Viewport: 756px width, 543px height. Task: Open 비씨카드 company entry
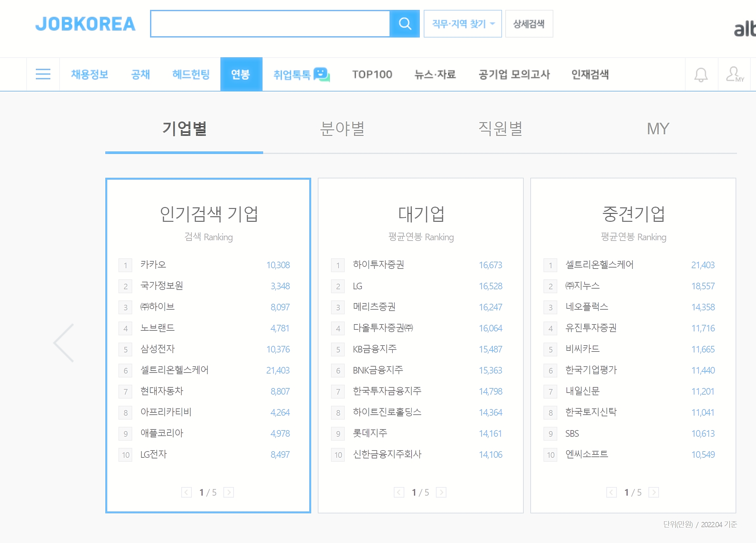pyautogui.click(x=582, y=349)
